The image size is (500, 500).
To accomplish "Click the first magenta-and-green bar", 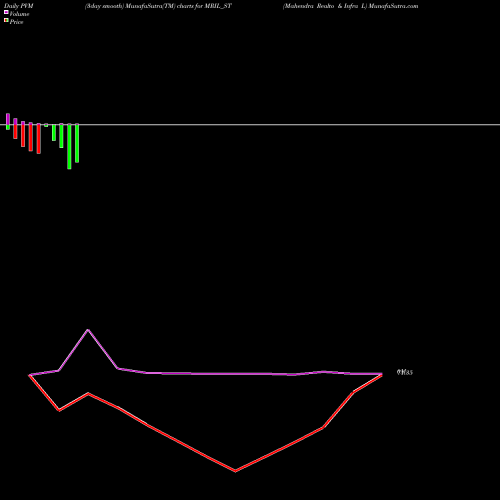I will (x=8, y=122).
